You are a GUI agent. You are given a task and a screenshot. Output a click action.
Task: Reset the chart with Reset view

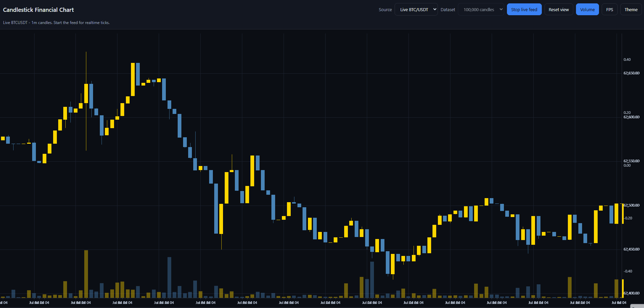coord(559,9)
